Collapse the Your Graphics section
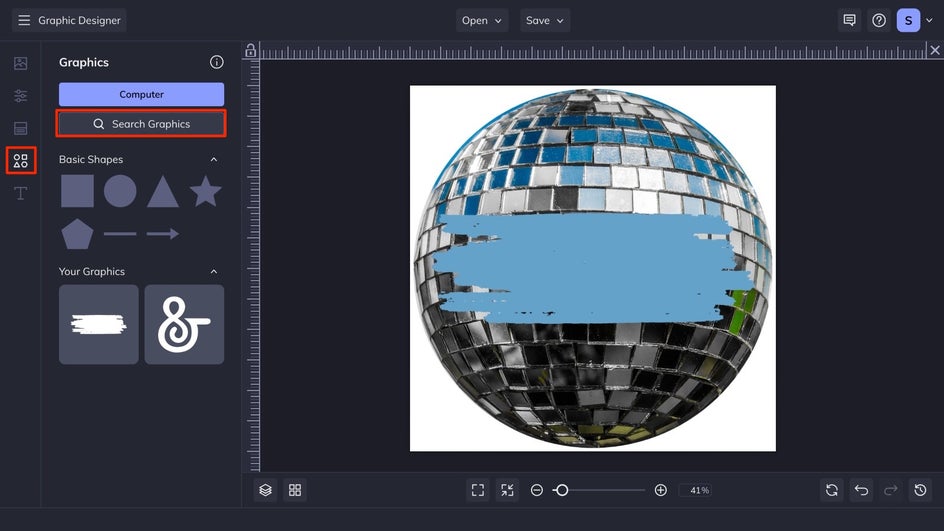Screen dimensions: 944x531 [x=213, y=271]
